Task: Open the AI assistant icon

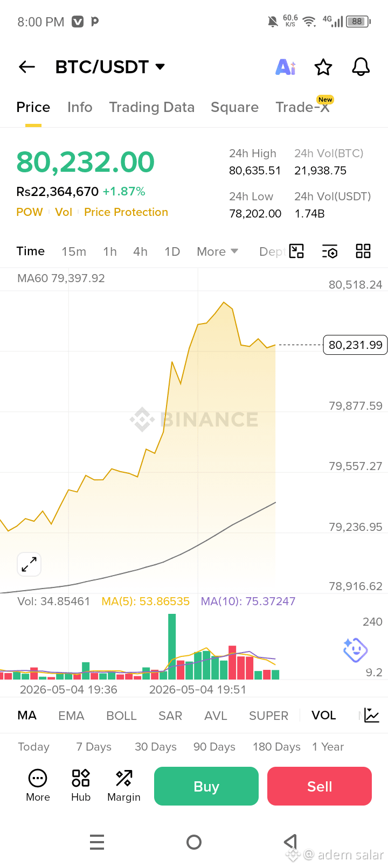Action: click(x=286, y=67)
